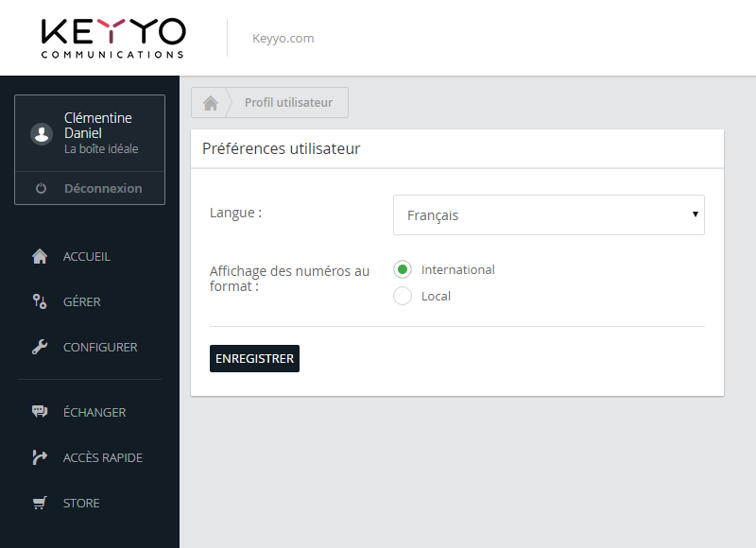Screen dimensions: 756x548
Task: Click the Gérer icon in sidebar
Action: [40, 301]
